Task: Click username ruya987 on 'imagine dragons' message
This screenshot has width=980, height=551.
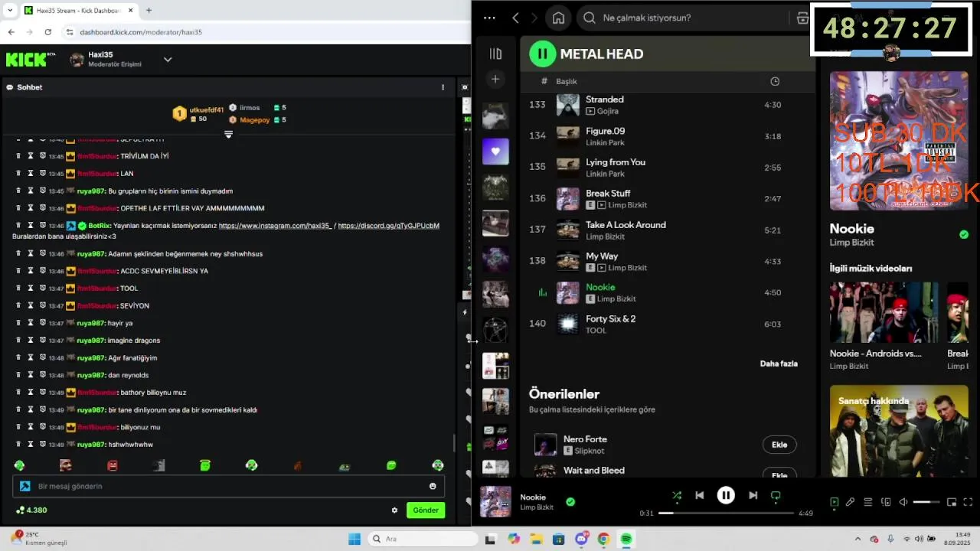Action: (91, 341)
